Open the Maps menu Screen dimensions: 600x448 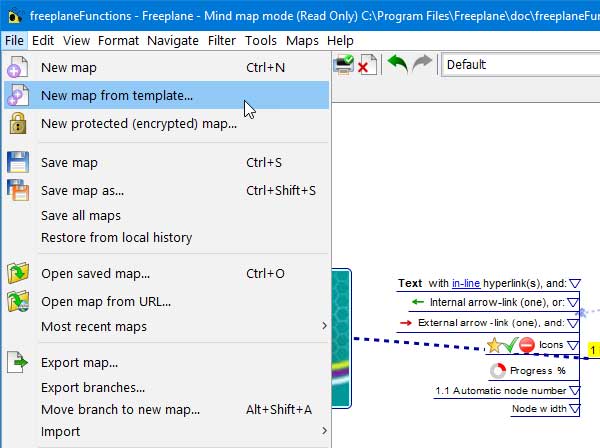pos(302,40)
